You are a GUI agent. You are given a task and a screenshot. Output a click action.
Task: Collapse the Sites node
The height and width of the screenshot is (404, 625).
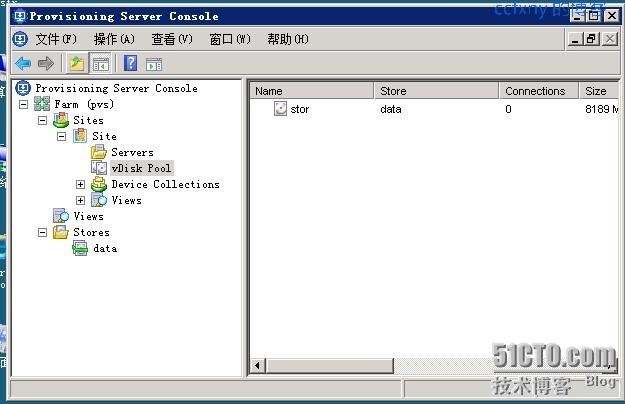[42, 120]
